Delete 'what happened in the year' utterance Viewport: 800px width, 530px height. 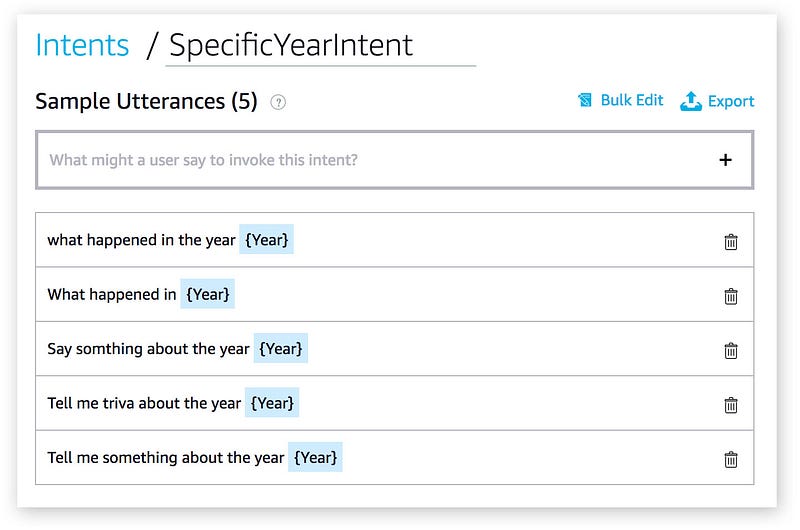[x=731, y=242]
